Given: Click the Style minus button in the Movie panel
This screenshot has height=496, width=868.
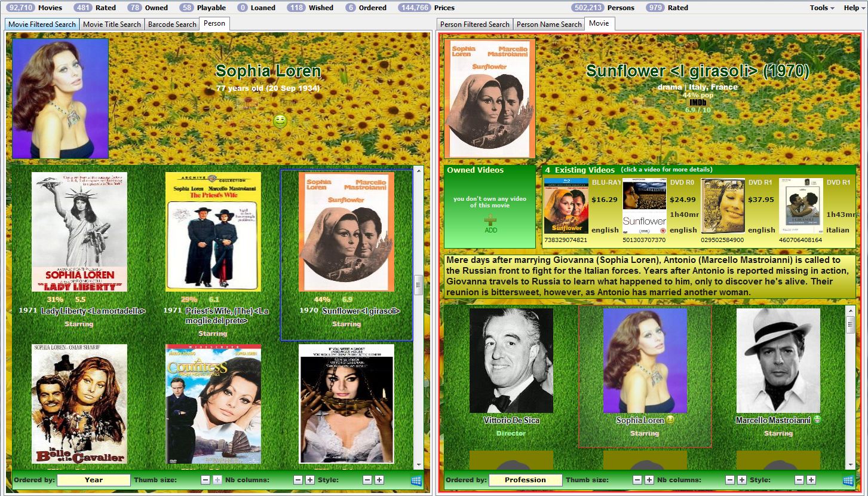Looking at the screenshot, I should point(799,480).
